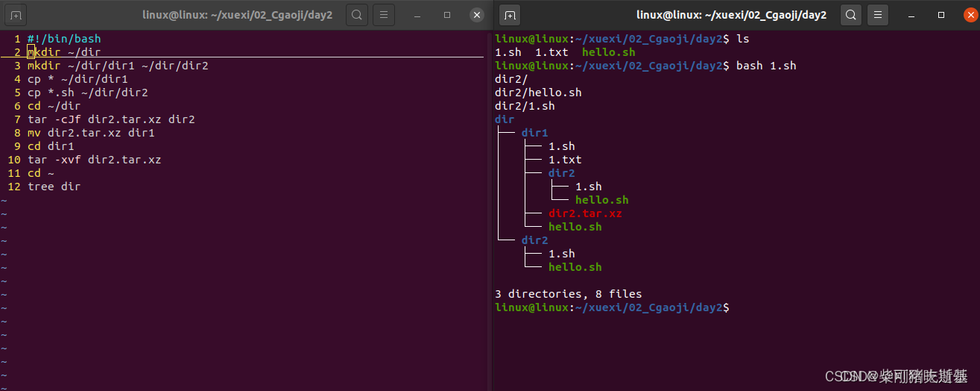Image resolution: width=980 pixels, height=391 pixels.
Task: Click the 'tar -xvf dir2.tar.xz' line
Action: [x=95, y=160]
